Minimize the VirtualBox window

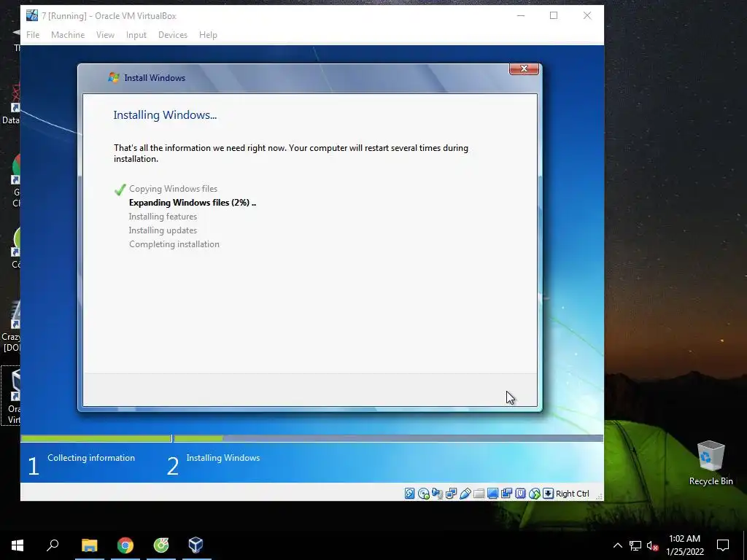point(521,16)
